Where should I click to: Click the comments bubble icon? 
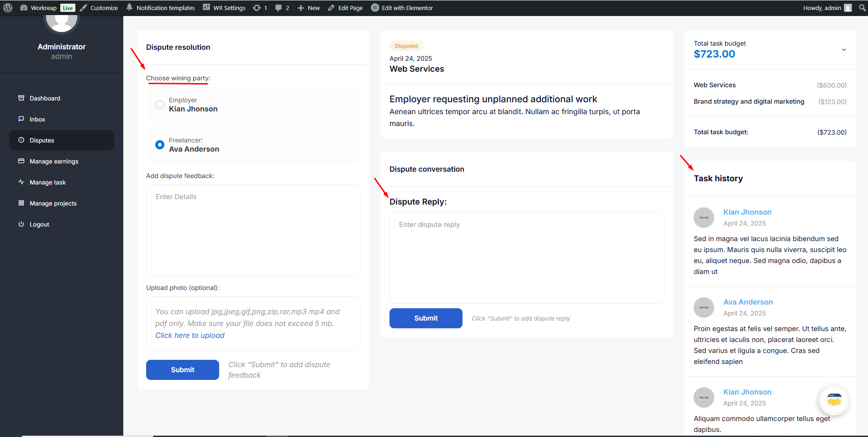[279, 8]
